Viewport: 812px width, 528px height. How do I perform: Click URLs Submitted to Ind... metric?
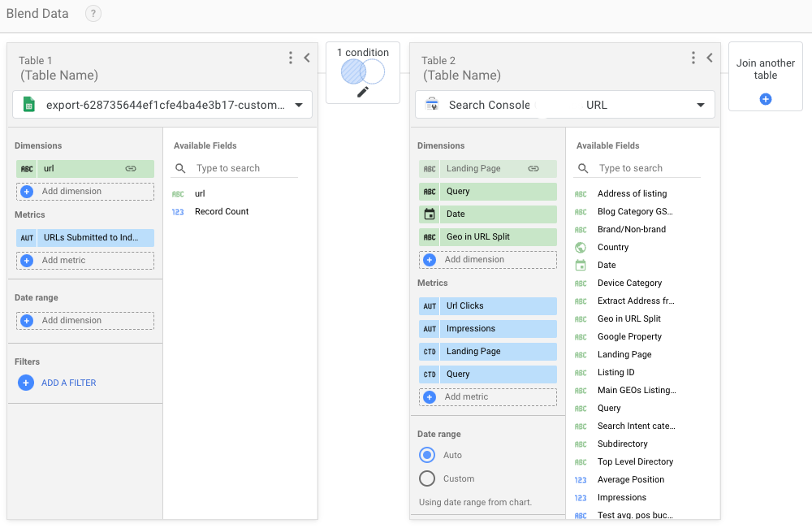85,238
